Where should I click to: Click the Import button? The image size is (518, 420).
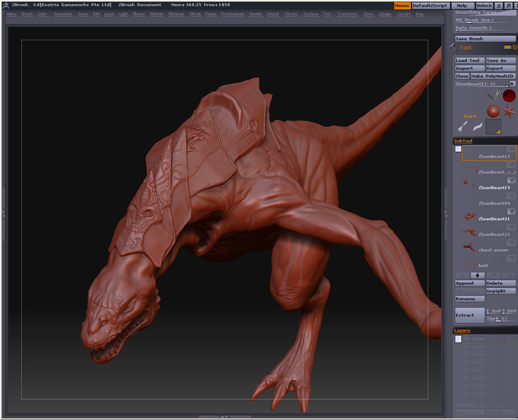pyautogui.click(x=470, y=68)
